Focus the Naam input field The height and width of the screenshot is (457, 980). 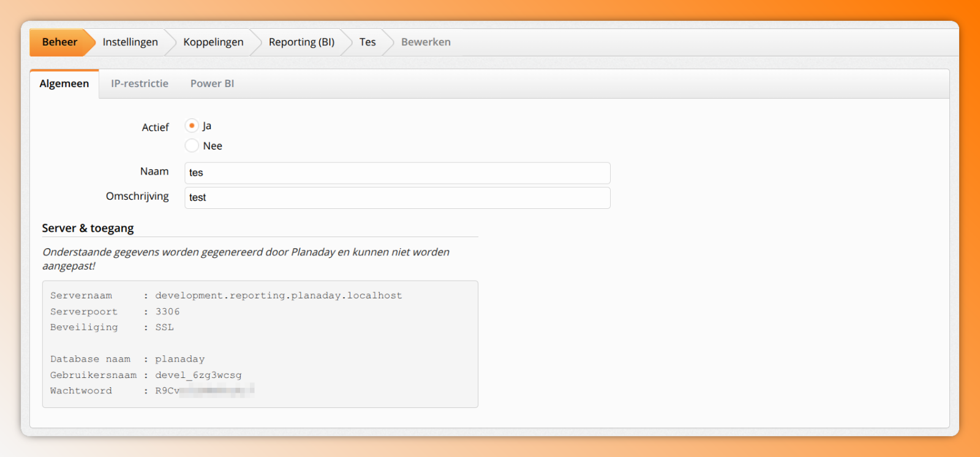[398, 173]
